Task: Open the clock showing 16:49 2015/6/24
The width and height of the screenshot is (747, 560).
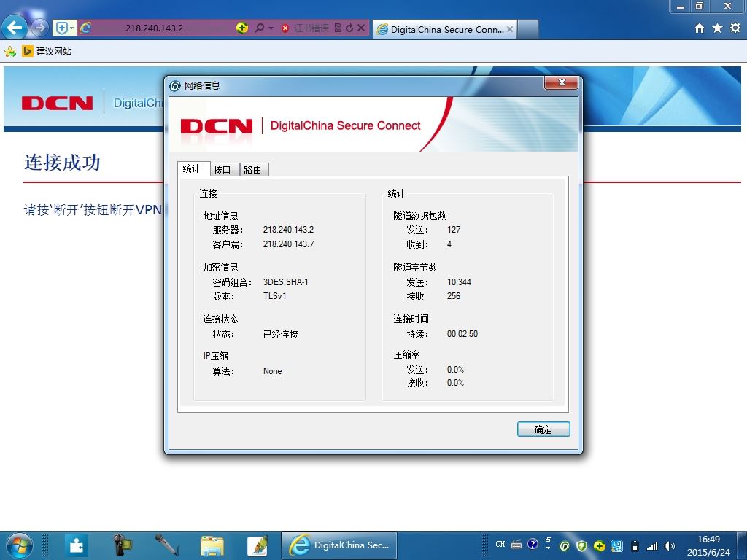Action: click(x=708, y=545)
